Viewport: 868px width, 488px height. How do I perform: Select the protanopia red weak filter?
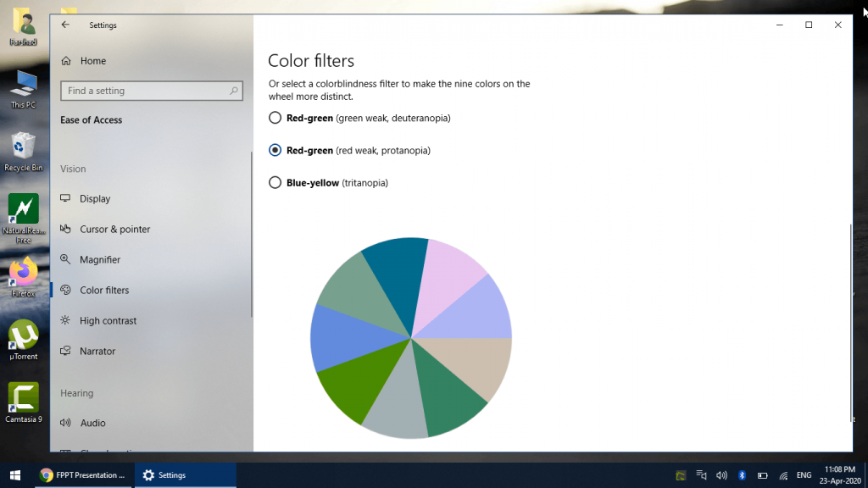[x=275, y=150]
